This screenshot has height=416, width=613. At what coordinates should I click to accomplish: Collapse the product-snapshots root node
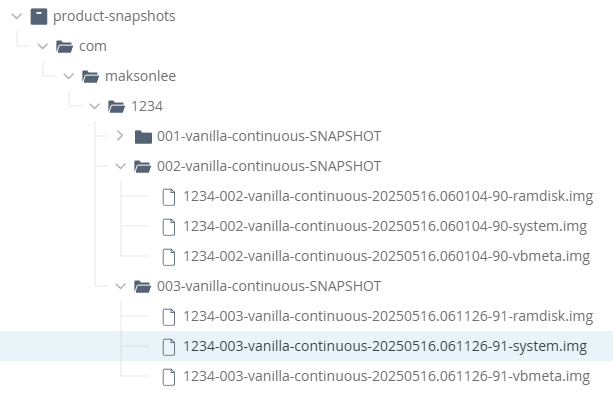pyautogui.click(x=17, y=16)
